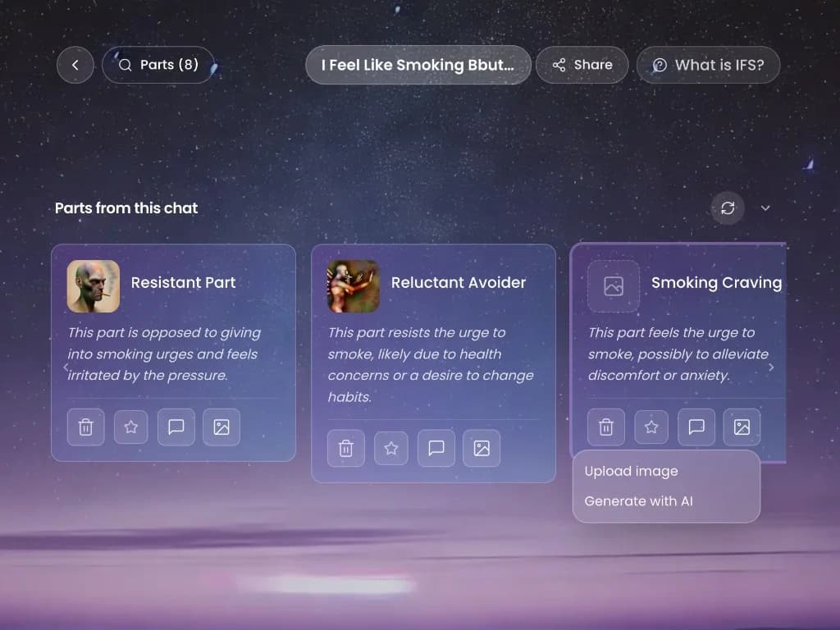This screenshot has width=840, height=630.
Task: Favorite the Smoking Craving part
Action: (651, 427)
